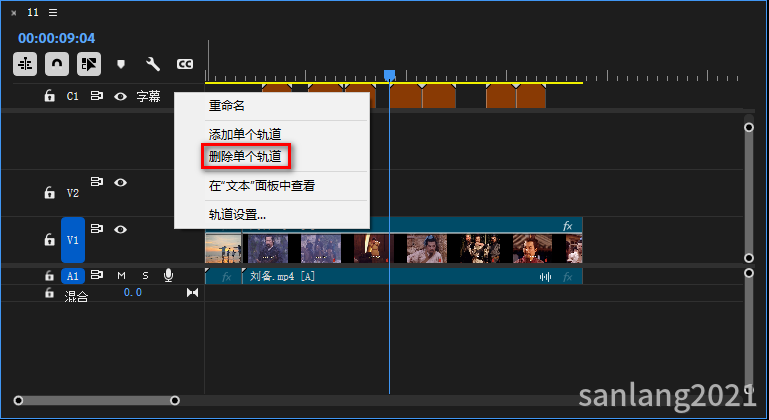Toggle lock on 混合 mix track

(50, 293)
